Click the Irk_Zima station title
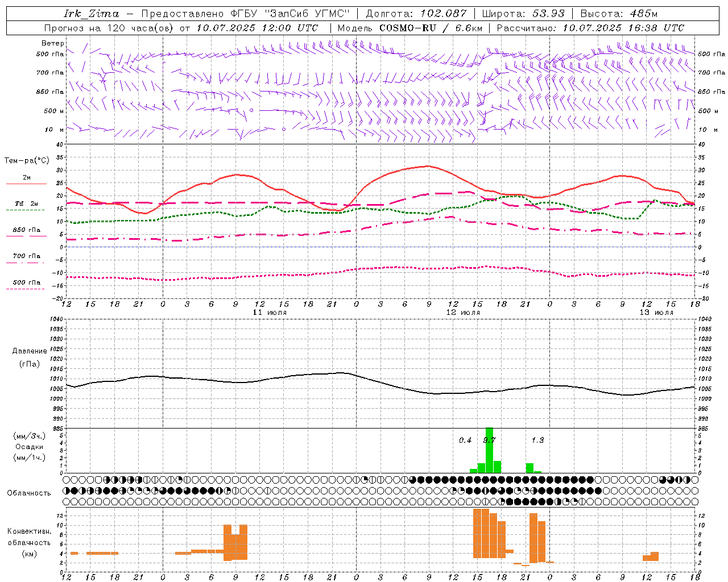The image size is (728, 582). (92, 14)
